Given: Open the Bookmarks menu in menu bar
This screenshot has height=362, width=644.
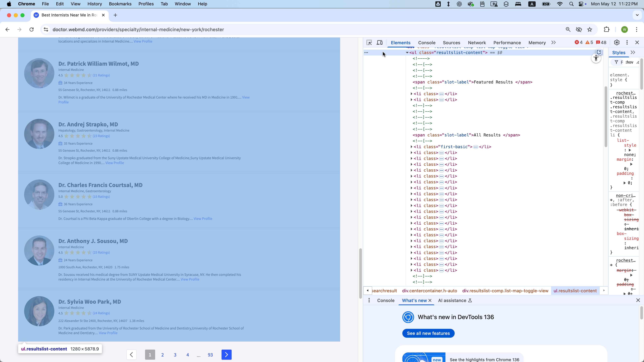Looking at the screenshot, I should pos(120,4).
